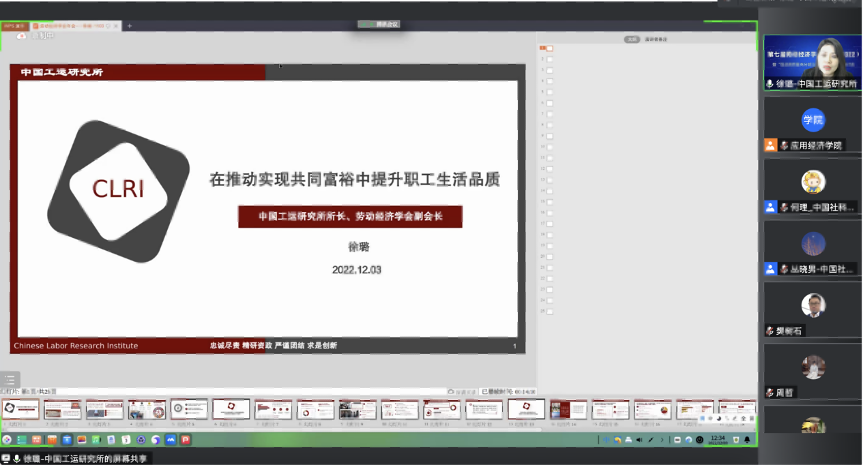The image size is (864, 466).
Task: Open the launcher icon on the taskbar
Action: (x=7, y=440)
